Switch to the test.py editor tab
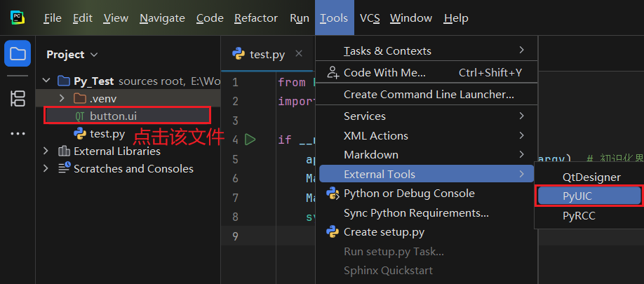 tap(267, 54)
